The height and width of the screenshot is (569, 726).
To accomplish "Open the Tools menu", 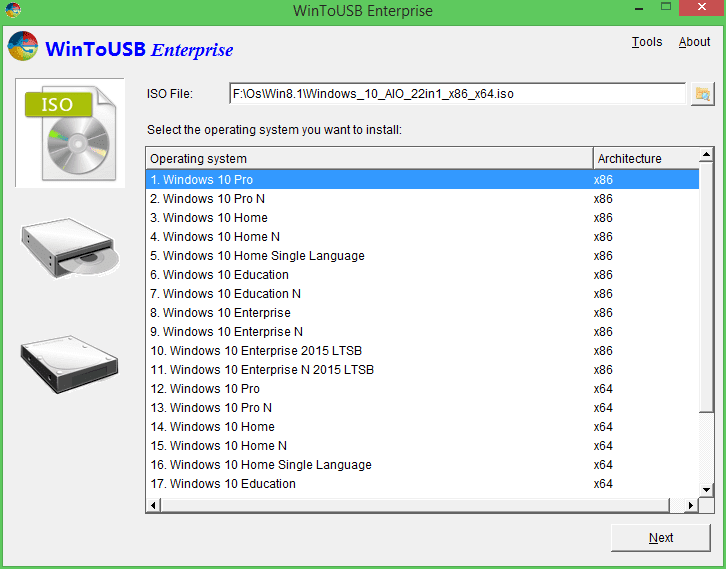I will pos(647,42).
